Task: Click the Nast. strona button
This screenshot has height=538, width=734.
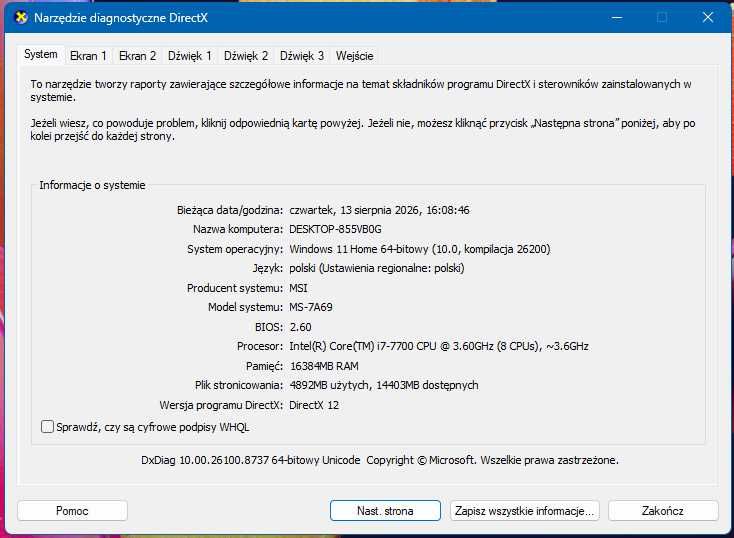Action: click(x=385, y=510)
